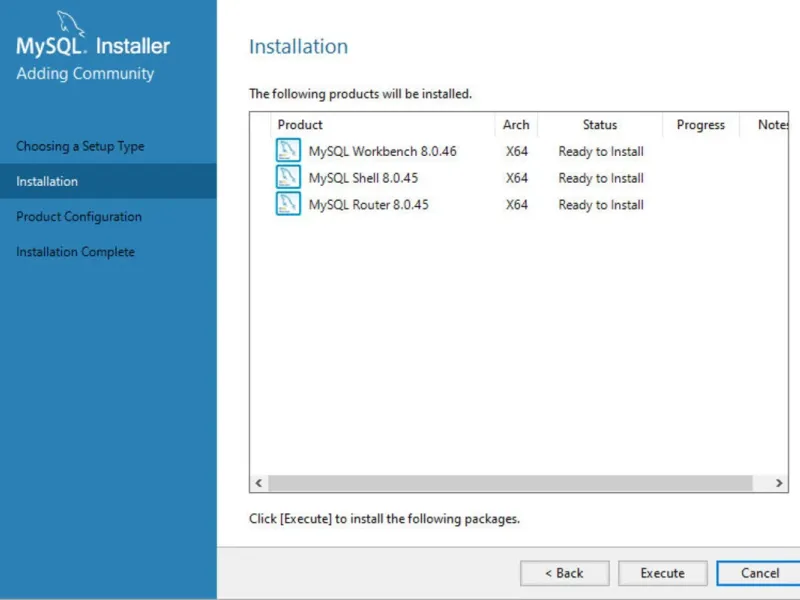Click the MySQL dolphin logo
Viewport: 800px width, 600px height.
[70, 22]
